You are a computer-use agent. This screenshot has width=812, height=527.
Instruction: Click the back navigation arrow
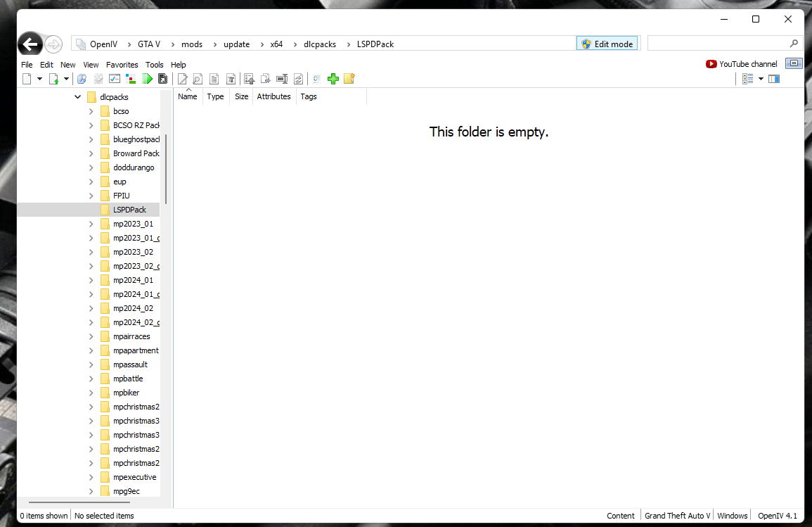[x=30, y=44]
